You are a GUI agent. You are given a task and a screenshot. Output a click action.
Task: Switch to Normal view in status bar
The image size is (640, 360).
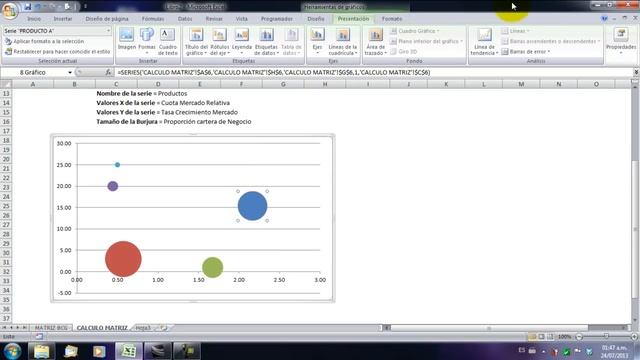tap(532, 337)
